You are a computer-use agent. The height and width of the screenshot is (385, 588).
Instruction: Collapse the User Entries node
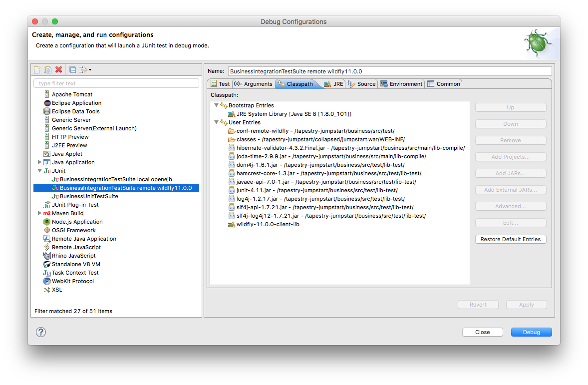216,122
